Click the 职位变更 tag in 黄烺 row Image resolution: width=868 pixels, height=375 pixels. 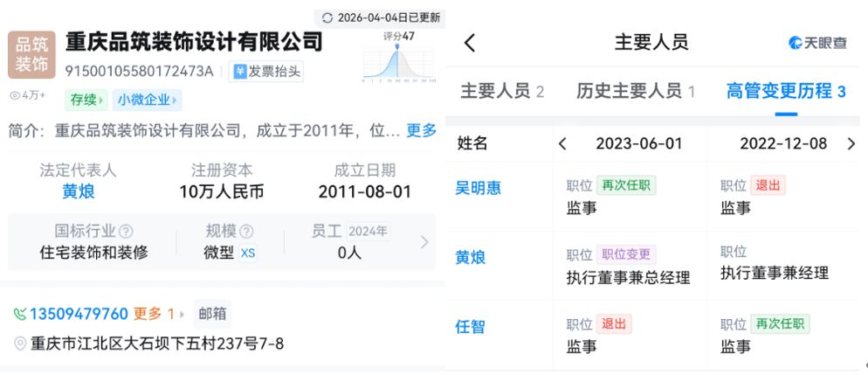pyautogui.click(x=626, y=254)
